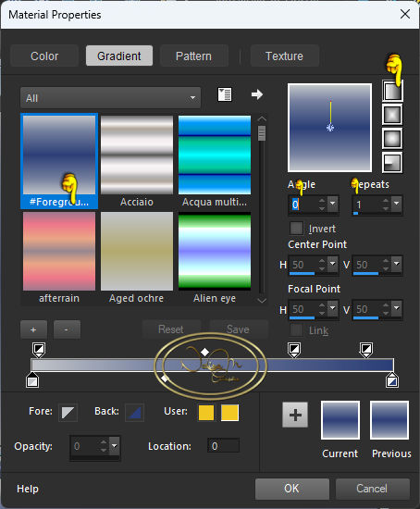Add to swatches with plus icon
Image resolution: width=420 pixels, height=509 pixels.
(x=295, y=415)
